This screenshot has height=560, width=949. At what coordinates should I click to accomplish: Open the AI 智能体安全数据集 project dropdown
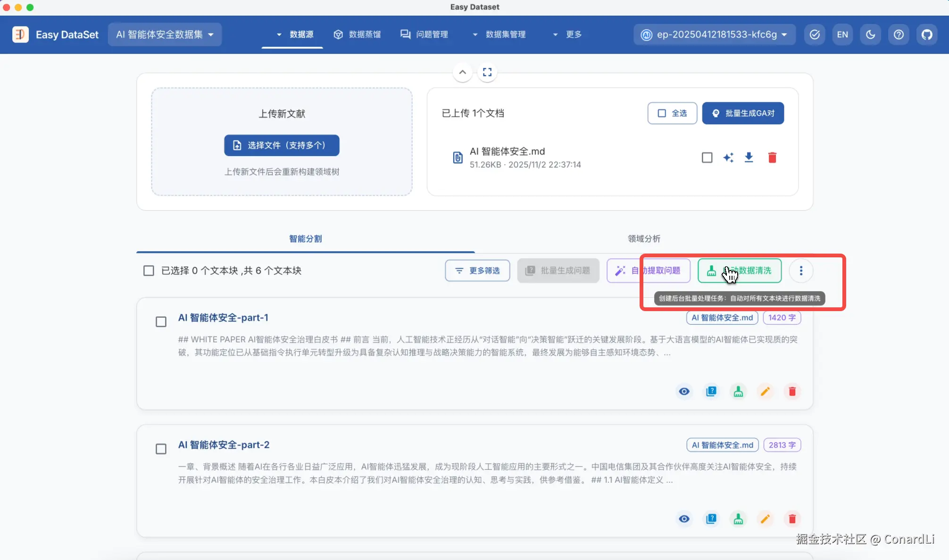click(x=165, y=34)
